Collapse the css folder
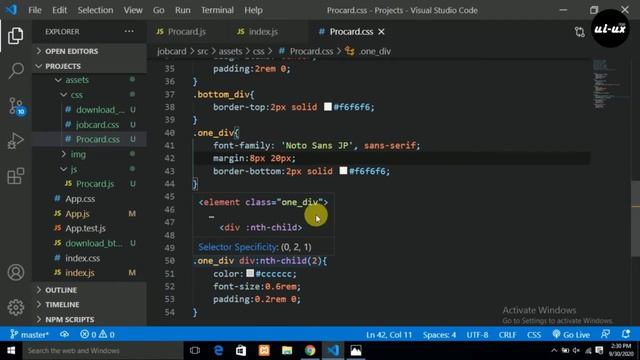The height and width of the screenshot is (360, 640). (x=89, y=95)
